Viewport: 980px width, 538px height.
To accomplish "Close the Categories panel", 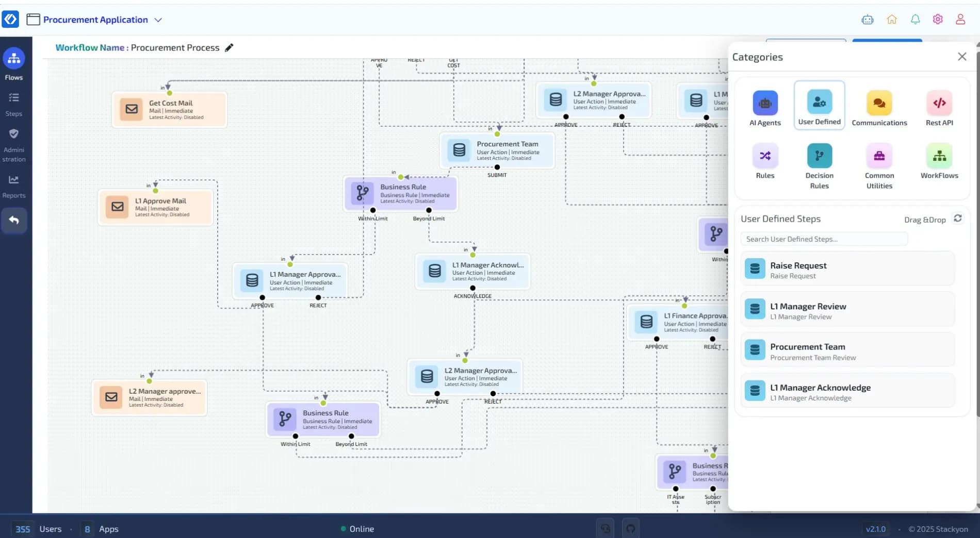I will click(x=961, y=56).
